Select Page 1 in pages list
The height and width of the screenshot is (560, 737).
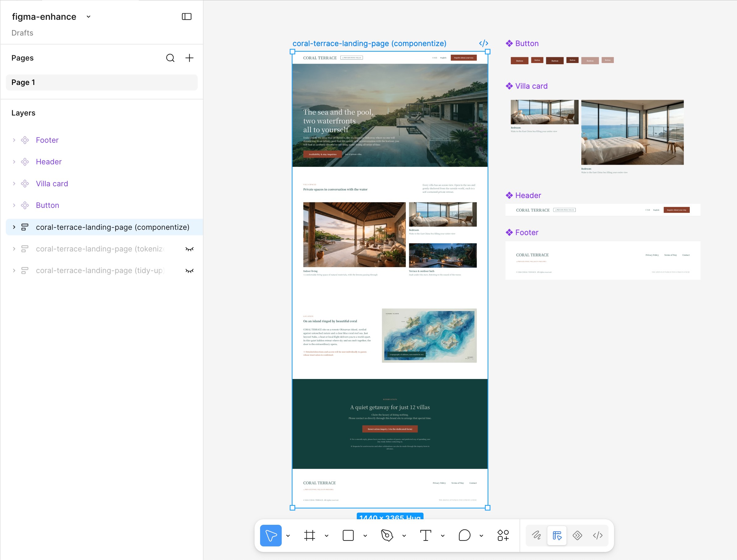102,82
